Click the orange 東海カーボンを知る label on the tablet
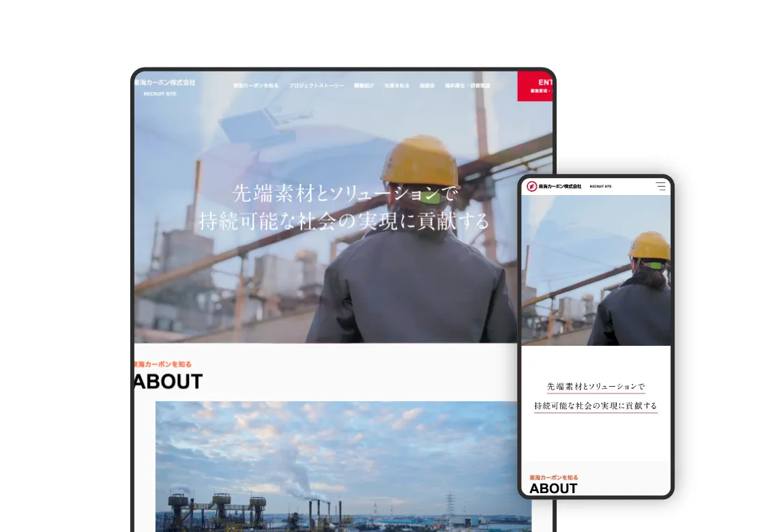Image resolution: width=764 pixels, height=532 pixels. click(163, 364)
